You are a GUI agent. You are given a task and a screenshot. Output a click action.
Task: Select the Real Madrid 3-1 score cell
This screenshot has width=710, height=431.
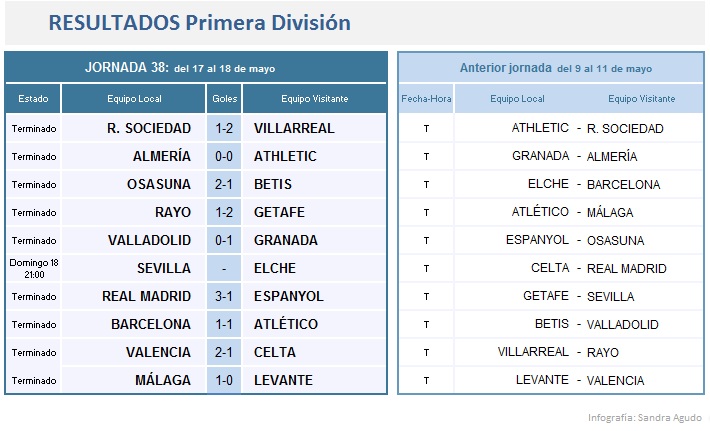224,296
